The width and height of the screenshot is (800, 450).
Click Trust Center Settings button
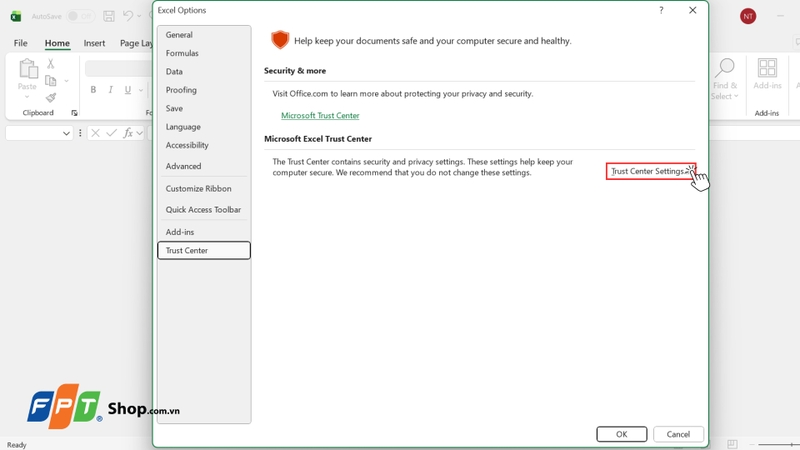point(651,171)
